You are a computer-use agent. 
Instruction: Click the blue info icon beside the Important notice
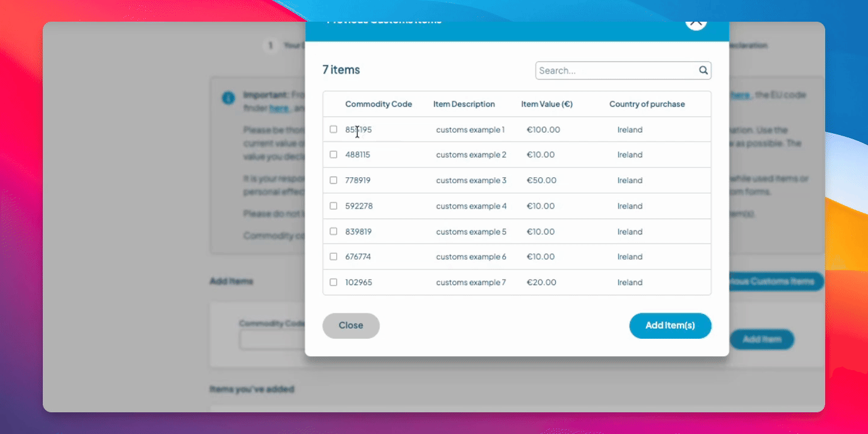pos(228,98)
